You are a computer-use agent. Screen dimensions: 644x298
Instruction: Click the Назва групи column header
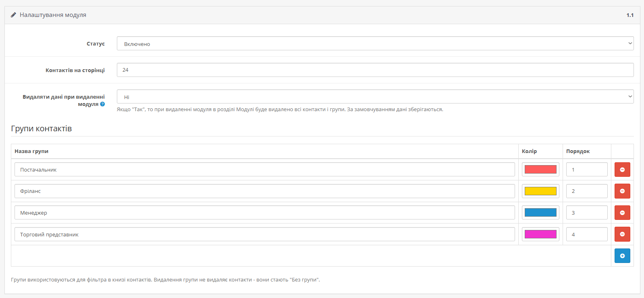coord(31,151)
